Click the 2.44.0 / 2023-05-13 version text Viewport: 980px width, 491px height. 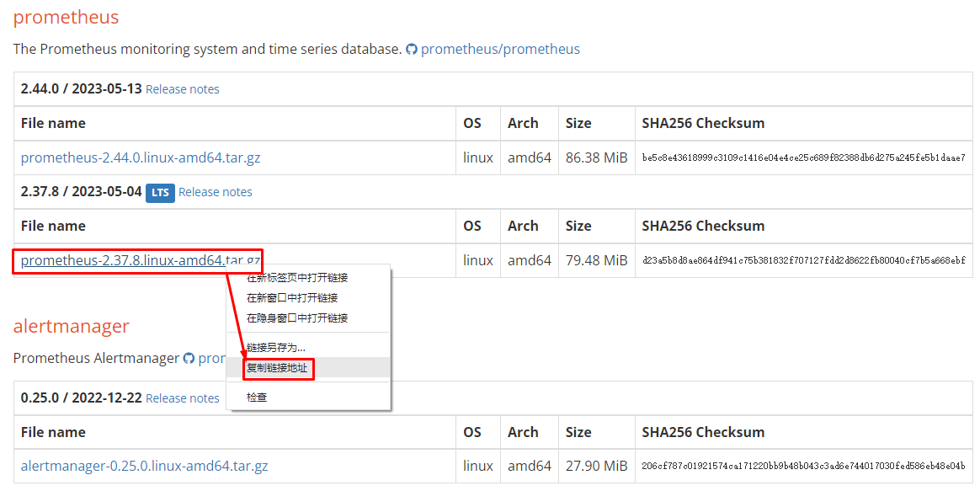point(82,88)
